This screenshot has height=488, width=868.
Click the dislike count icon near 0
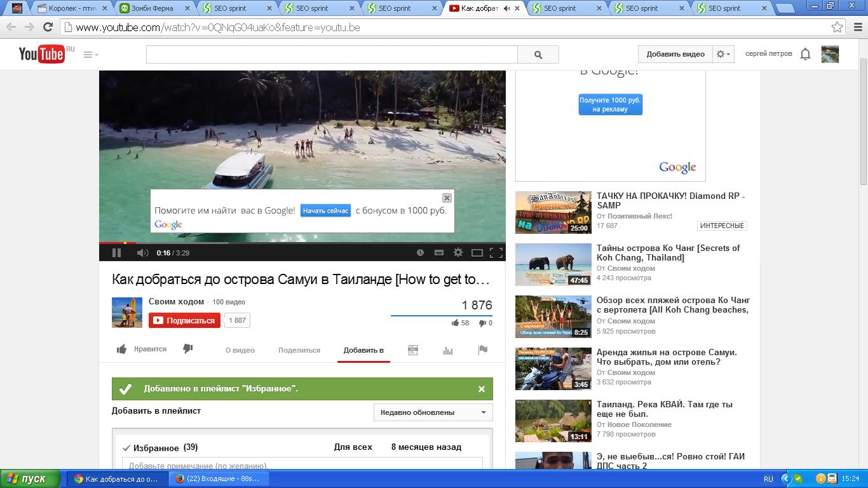(x=482, y=323)
